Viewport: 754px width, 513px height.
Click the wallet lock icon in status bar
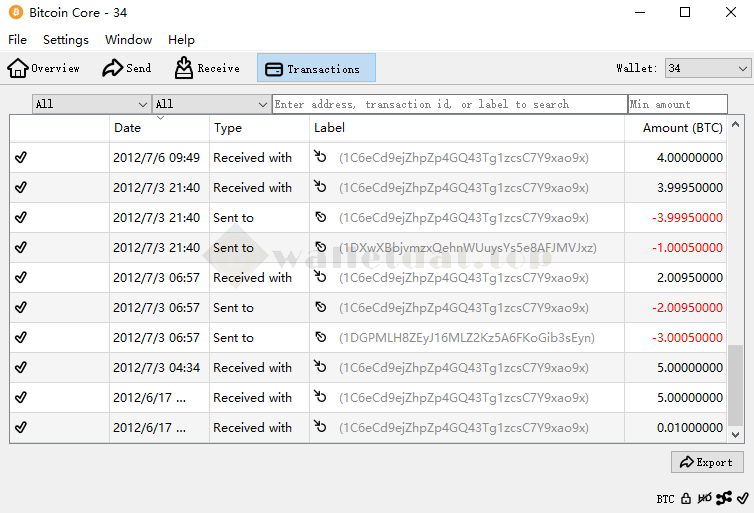point(686,498)
